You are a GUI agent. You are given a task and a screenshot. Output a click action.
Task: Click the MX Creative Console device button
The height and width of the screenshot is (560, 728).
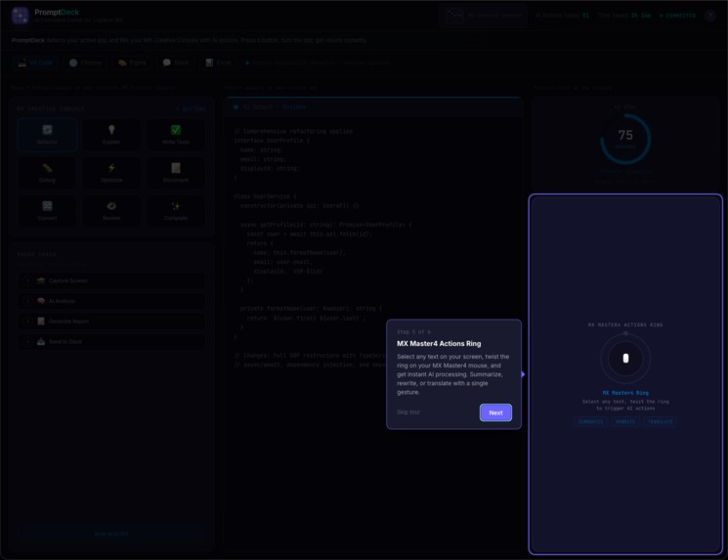pyautogui.click(x=484, y=16)
